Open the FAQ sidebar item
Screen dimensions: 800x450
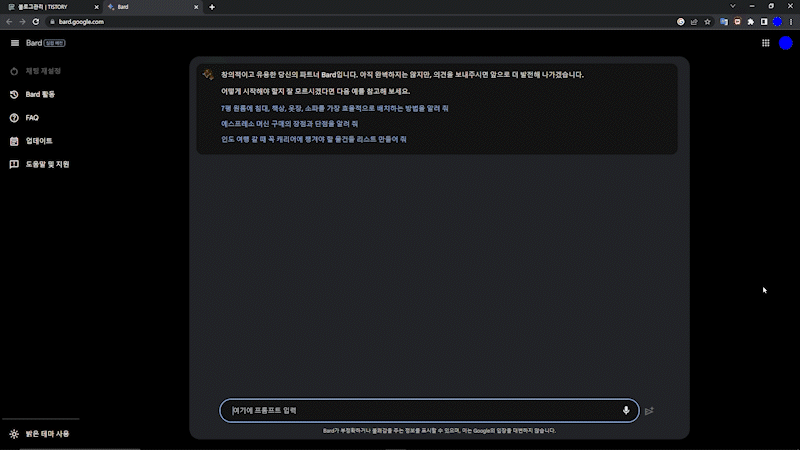[x=32, y=118]
